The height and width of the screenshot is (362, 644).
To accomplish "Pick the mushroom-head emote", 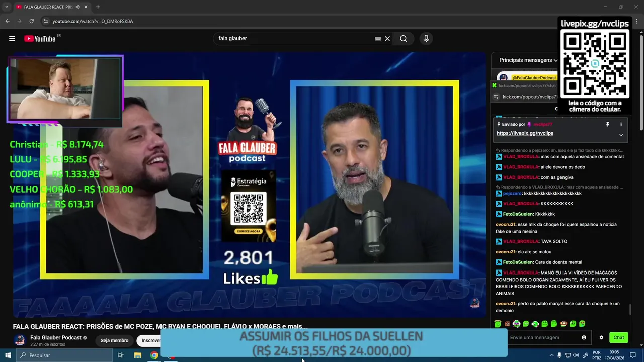I will coord(563,324).
